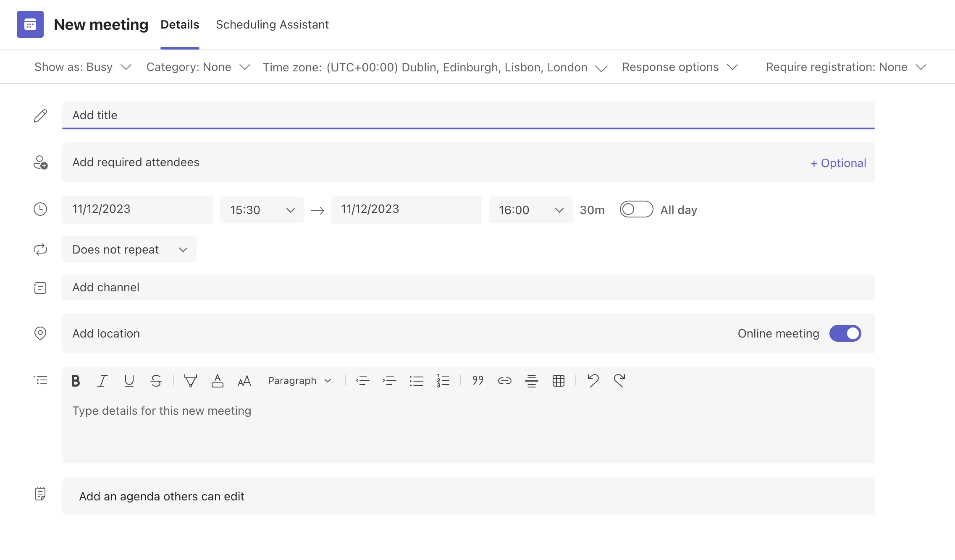This screenshot has width=955, height=560.
Task: Expand the Does not repeat dropdown
Action: point(129,250)
